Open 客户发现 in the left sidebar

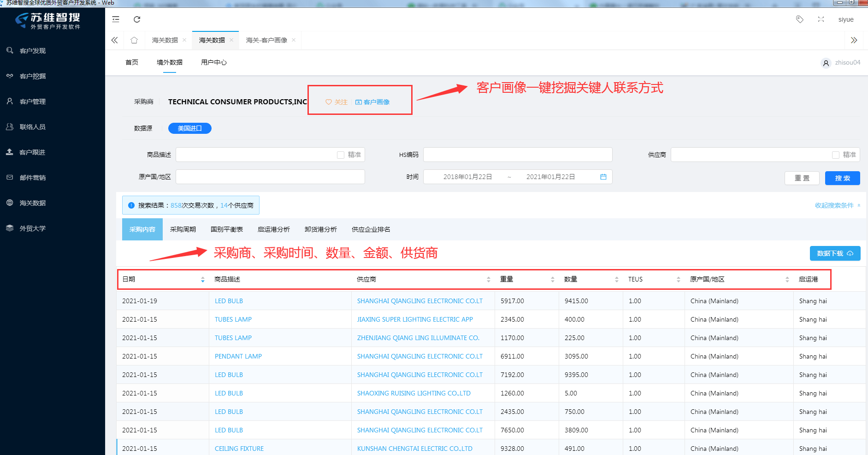[32, 51]
